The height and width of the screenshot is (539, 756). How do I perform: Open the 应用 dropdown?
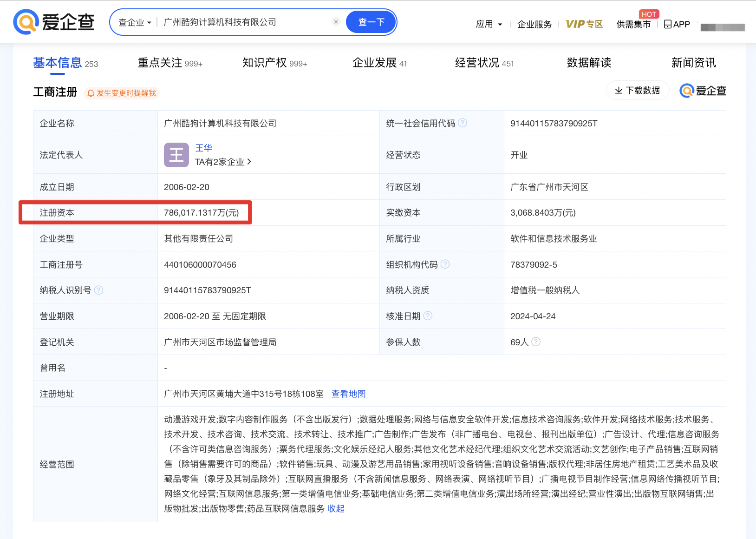pos(489,24)
